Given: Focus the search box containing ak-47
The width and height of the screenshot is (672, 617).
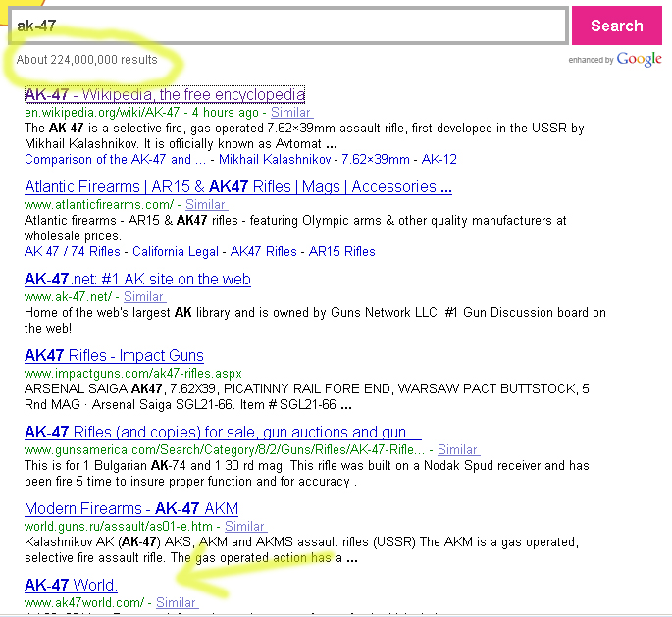Looking at the screenshot, I should pyautogui.click(x=288, y=26).
